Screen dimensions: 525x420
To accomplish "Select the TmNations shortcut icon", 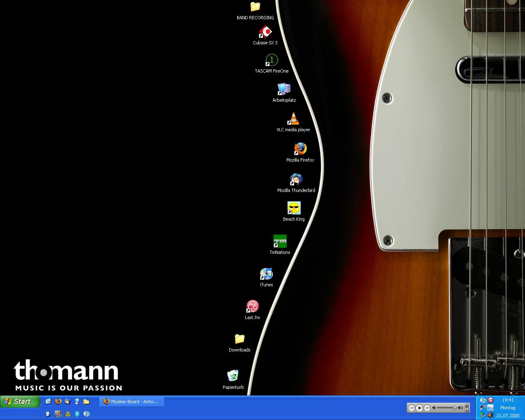I will click(x=280, y=244).
